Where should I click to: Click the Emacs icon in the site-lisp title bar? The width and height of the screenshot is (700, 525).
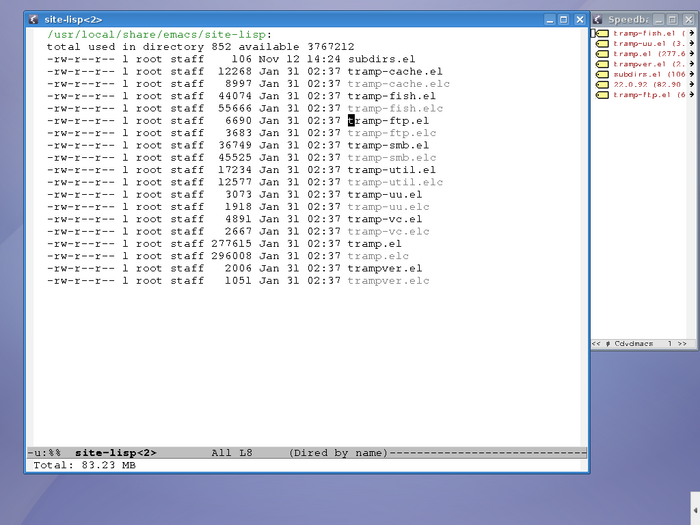click(x=35, y=19)
